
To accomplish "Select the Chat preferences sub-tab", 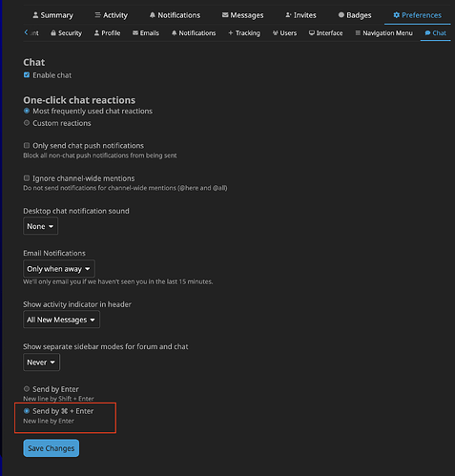I will coord(435,33).
